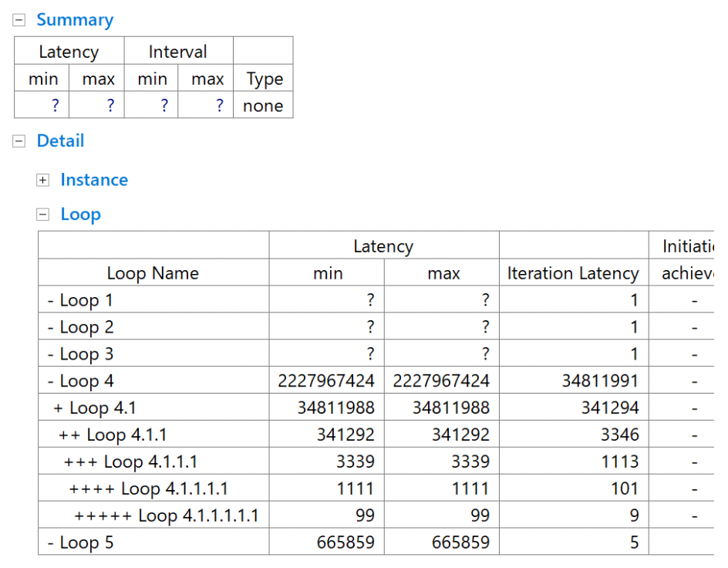
Task: Click the Latency header in Summary table
Action: (69, 52)
